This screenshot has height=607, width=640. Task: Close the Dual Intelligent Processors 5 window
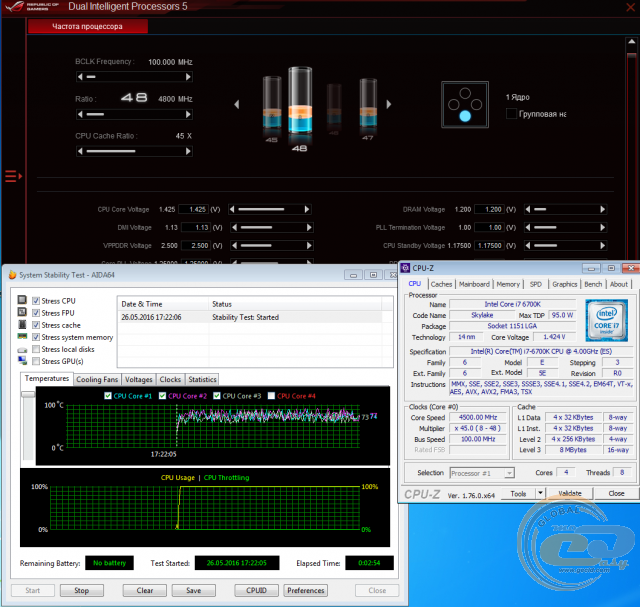tap(631, 7)
